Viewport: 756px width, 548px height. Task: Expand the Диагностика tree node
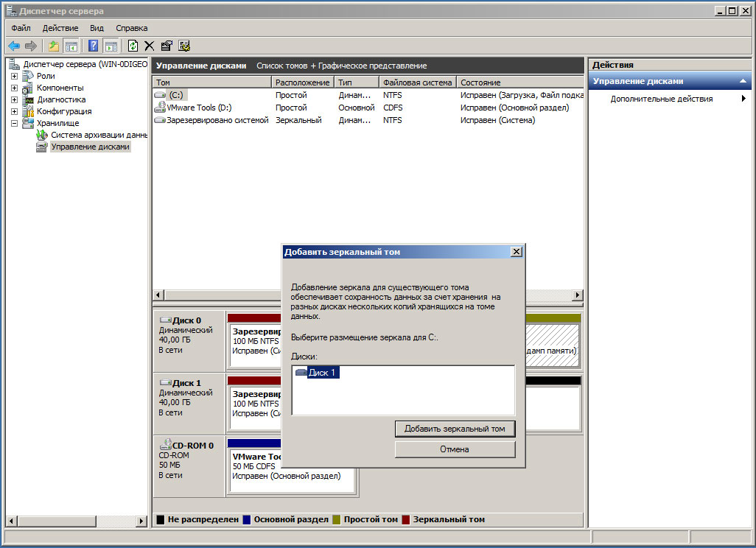[x=15, y=99]
